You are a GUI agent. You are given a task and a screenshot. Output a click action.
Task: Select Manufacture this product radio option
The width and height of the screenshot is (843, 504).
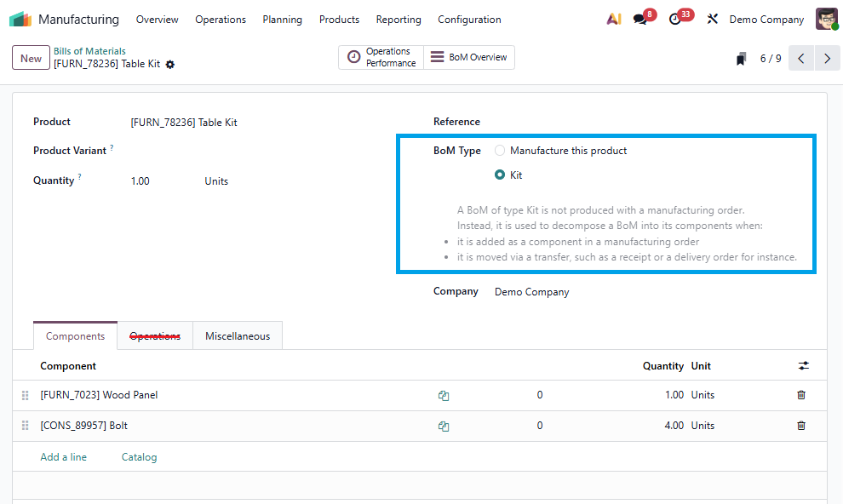[500, 151]
